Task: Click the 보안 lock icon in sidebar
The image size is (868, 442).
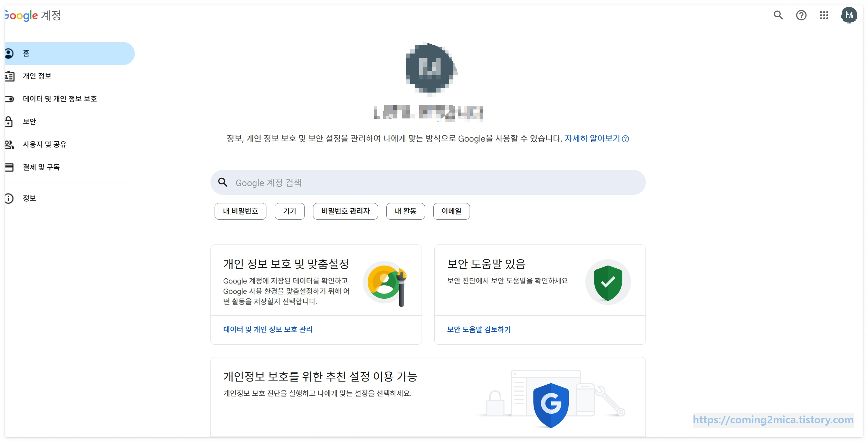Action: tap(9, 122)
